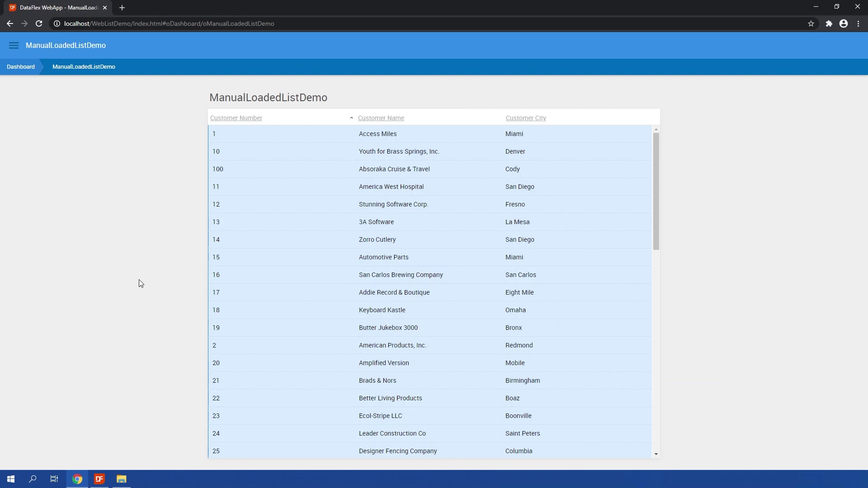Toggle sort arrow on Customer Number column
Screen dimensions: 868x488
[x=351, y=118]
